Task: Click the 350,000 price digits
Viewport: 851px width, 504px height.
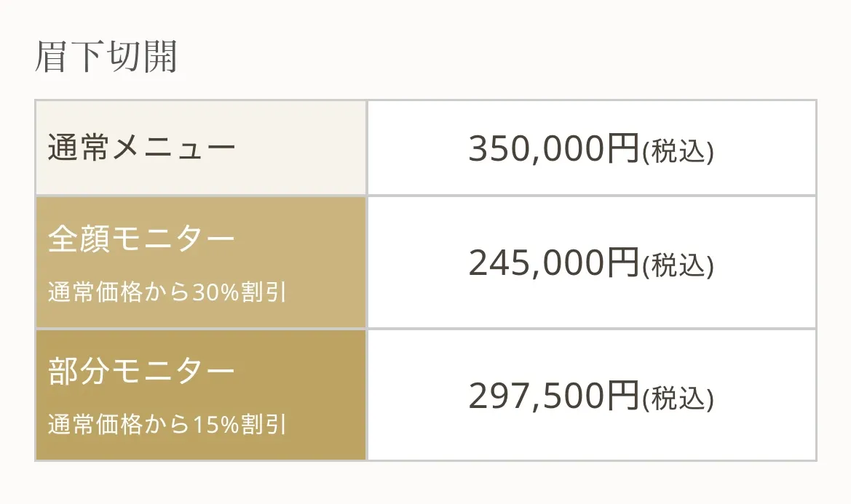Action: click(537, 149)
